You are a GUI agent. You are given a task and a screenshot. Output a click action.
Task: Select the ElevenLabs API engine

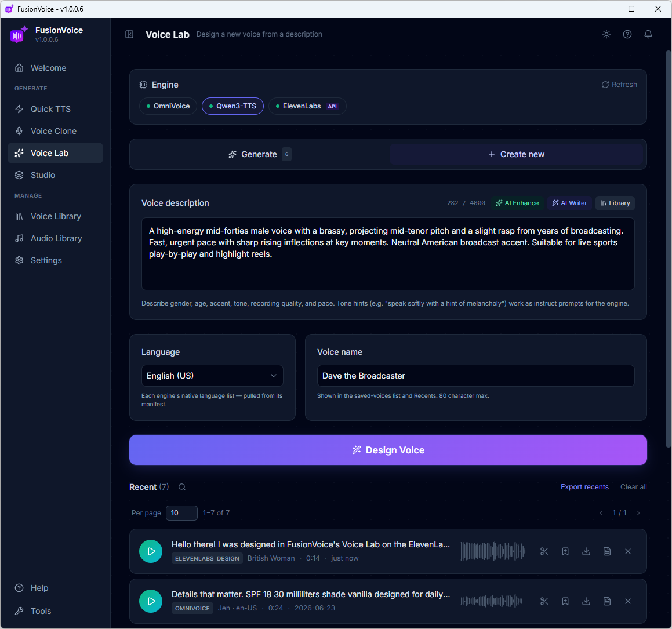[307, 106]
